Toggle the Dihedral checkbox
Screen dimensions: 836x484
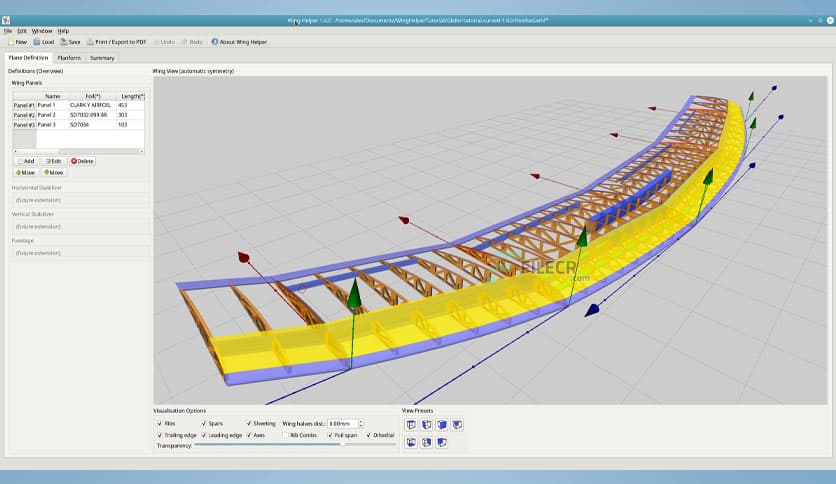[x=370, y=435]
